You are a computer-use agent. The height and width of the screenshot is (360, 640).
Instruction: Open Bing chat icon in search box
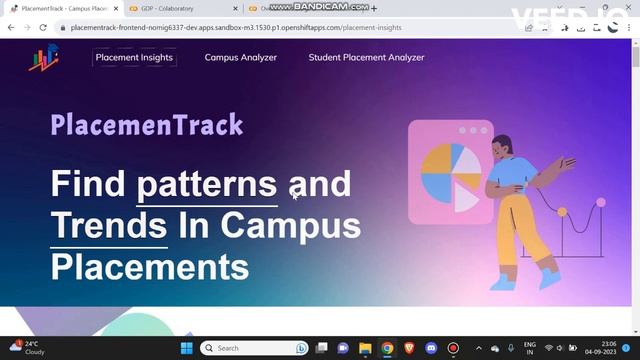[301, 348]
